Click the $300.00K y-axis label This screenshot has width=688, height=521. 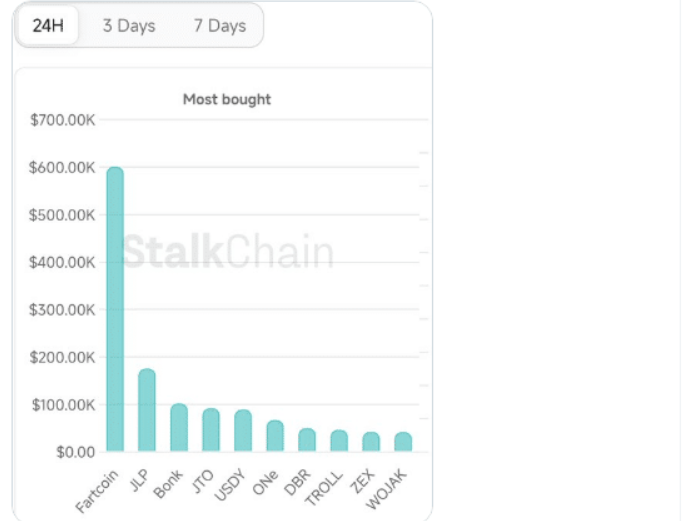tap(62, 310)
